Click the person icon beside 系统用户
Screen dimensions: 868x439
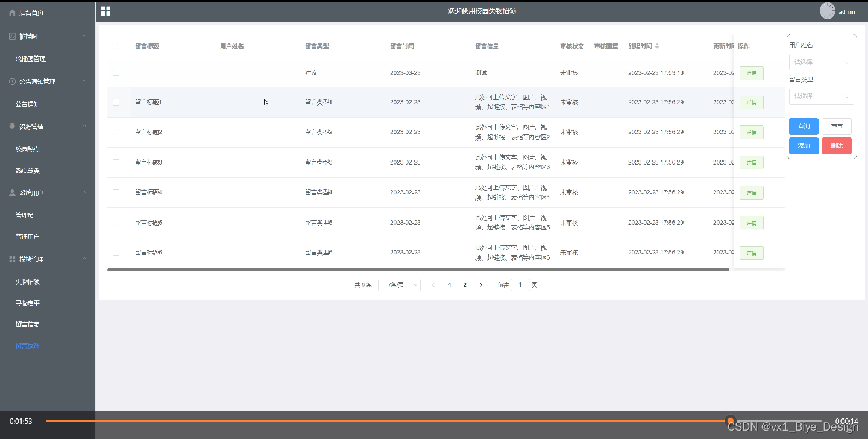click(x=12, y=193)
